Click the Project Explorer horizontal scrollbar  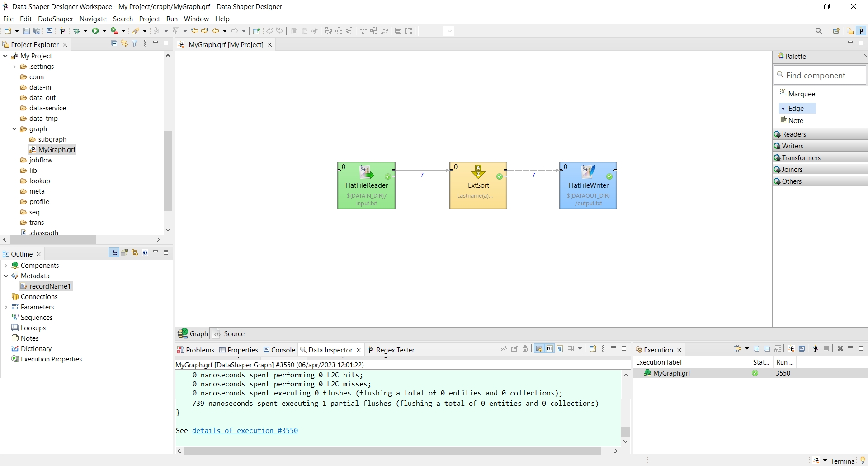[52, 240]
